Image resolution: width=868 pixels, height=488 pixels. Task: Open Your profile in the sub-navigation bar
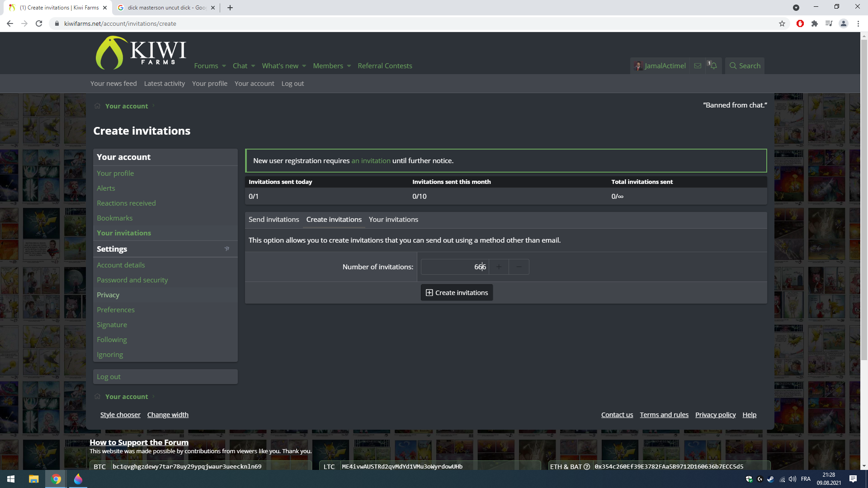(x=210, y=84)
